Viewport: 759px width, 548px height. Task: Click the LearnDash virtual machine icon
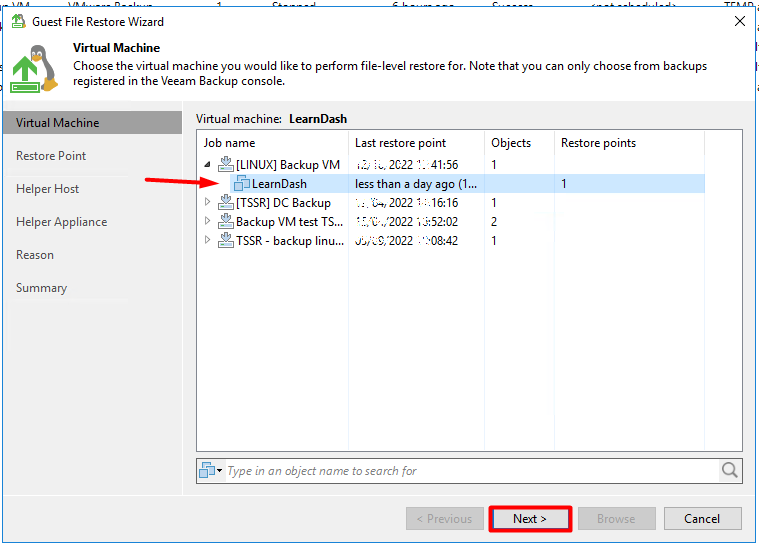coord(242,184)
